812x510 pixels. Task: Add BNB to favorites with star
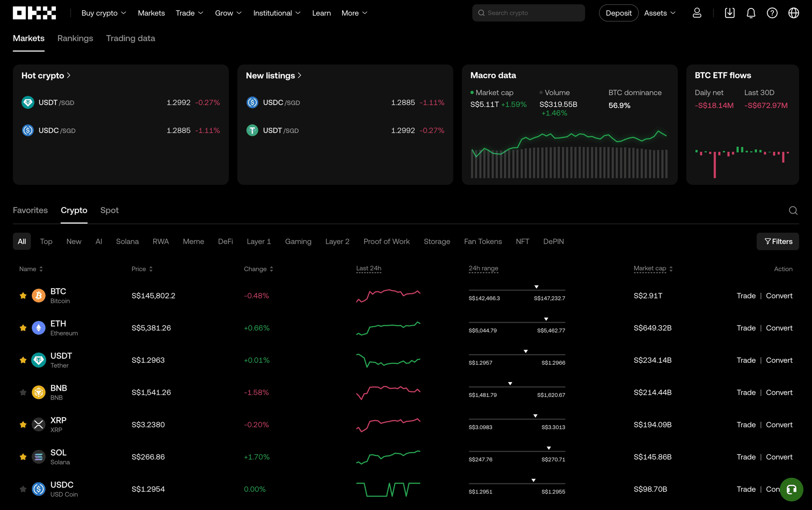pos(23,392)
